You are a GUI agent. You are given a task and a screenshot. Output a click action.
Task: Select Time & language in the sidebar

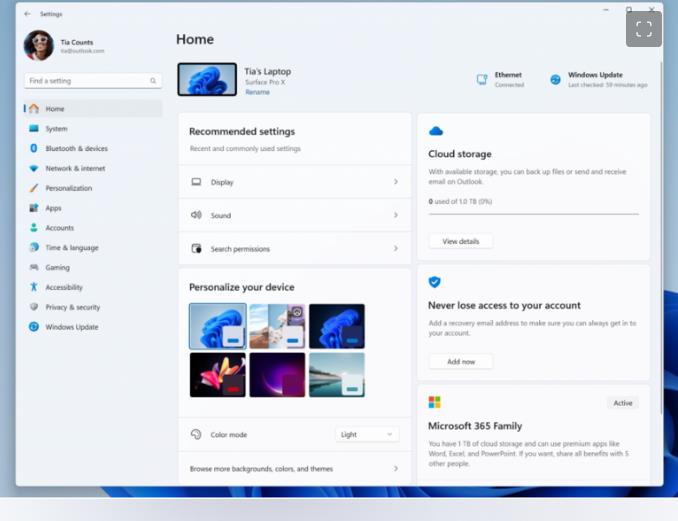tap(71, 247)
